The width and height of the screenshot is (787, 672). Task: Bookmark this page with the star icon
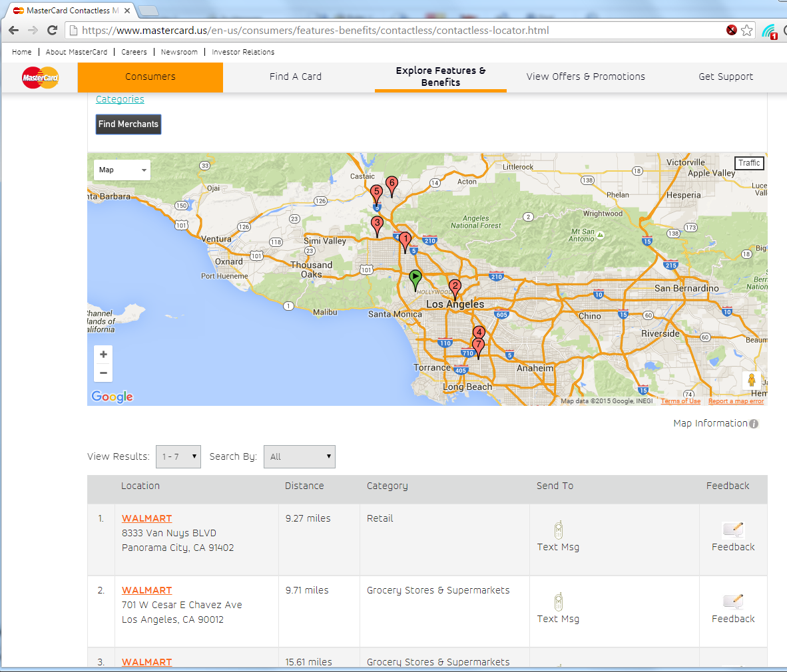tap(747, 30)
